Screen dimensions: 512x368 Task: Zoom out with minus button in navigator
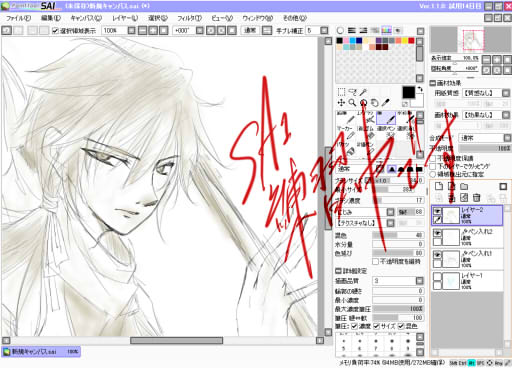[487, 60]
